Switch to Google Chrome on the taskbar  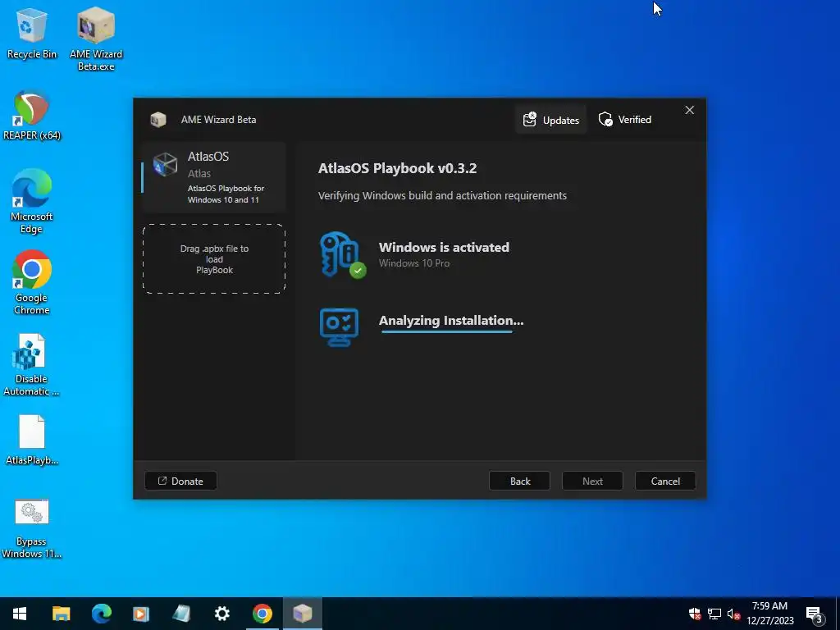tap(262, 614)
